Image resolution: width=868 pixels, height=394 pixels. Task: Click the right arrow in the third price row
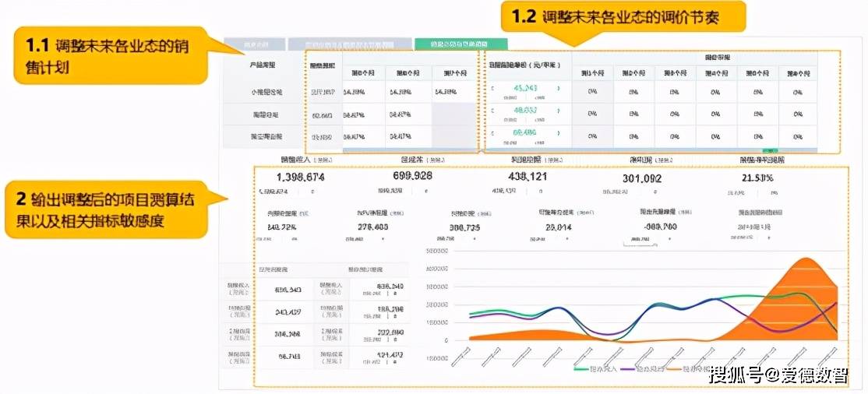click(x=558, y=133)
